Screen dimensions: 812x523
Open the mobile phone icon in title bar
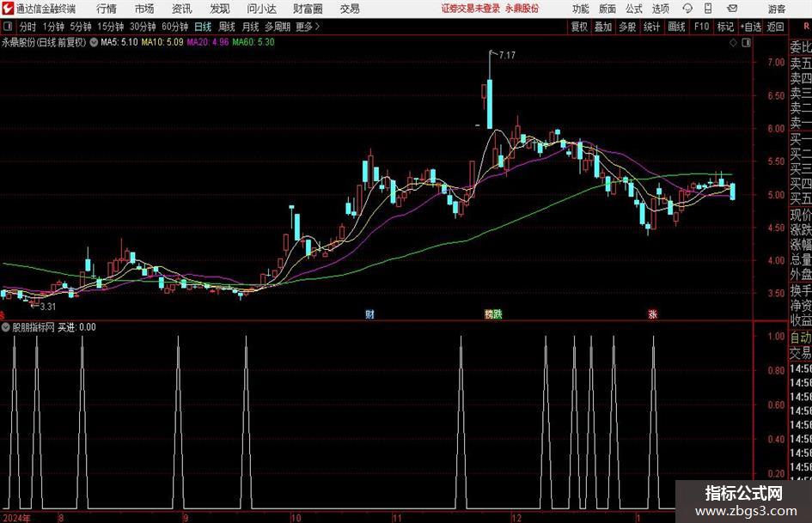tap(708, 9)
